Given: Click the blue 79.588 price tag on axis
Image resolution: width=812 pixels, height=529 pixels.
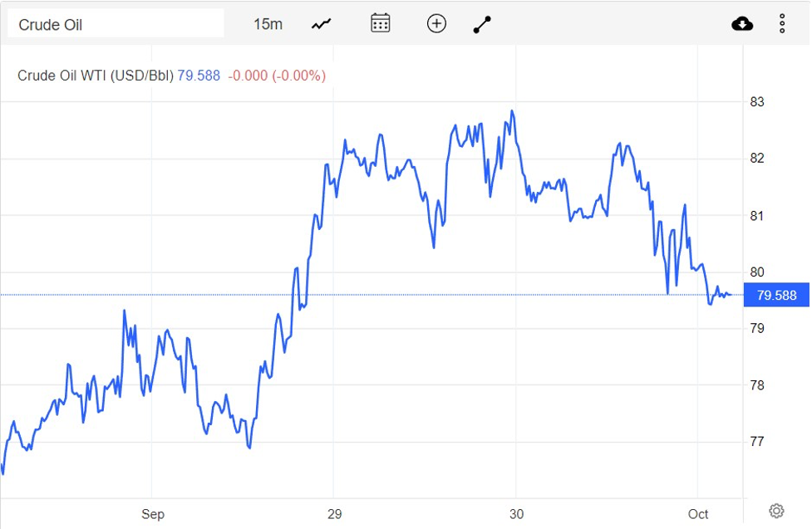Looking at the screenshot, I should pos(776,295).
